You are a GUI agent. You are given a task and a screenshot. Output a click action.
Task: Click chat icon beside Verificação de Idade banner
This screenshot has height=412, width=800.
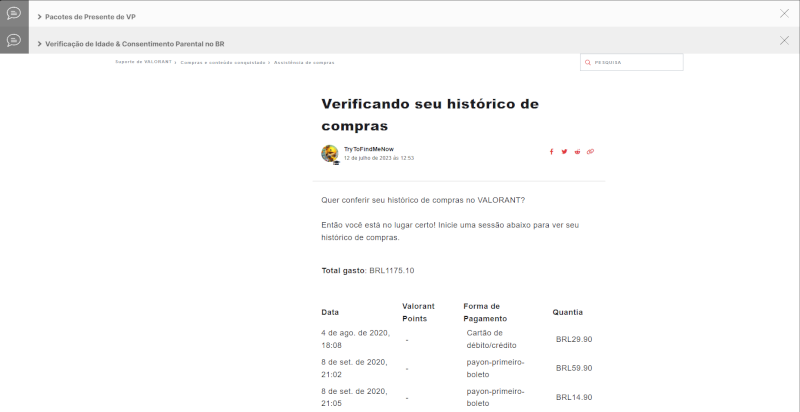14,40
